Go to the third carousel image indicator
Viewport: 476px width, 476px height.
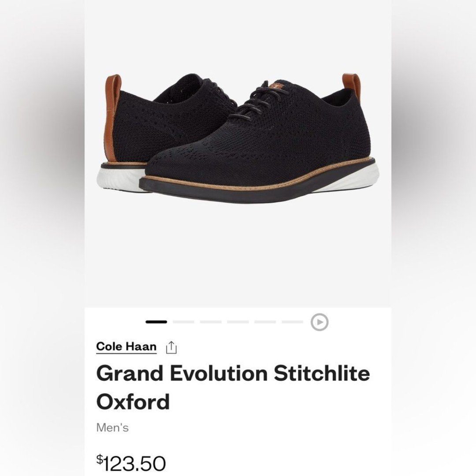(x=211, y=322)
